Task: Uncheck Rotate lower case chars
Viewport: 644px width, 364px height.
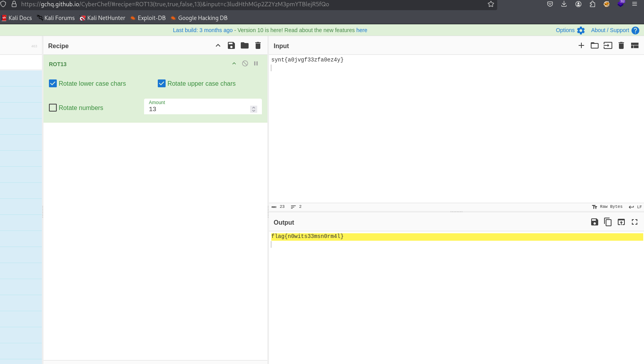Action: [x=53, y=83]
